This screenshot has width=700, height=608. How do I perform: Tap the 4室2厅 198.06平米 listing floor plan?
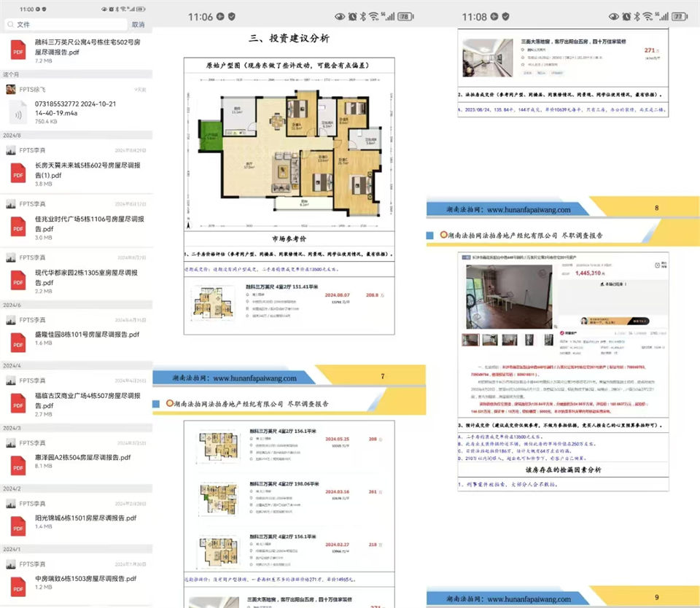pos(217,496)
